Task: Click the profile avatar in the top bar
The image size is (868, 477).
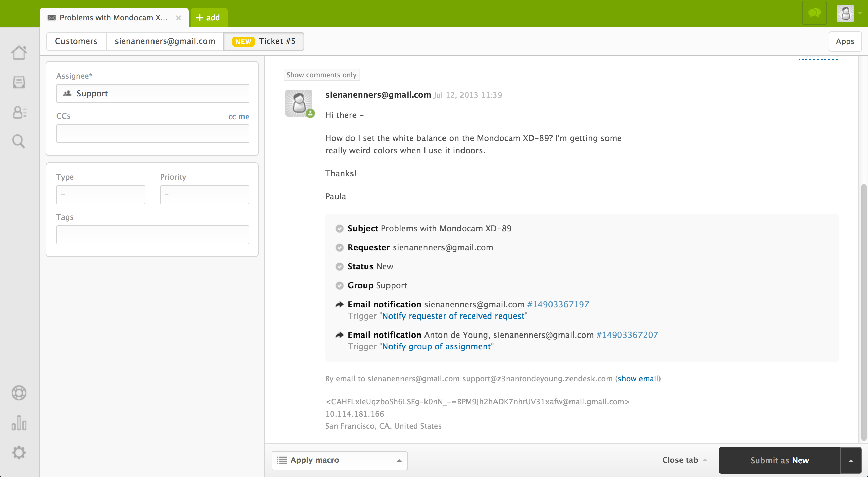Action: tap(845, 14)
